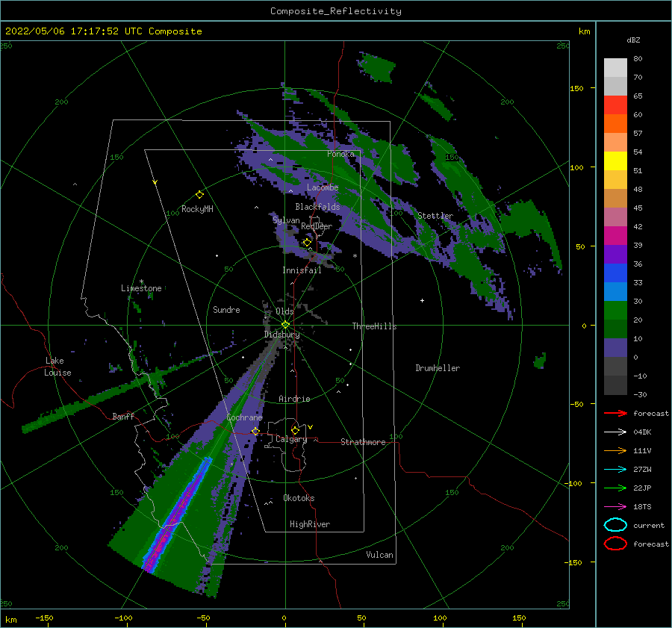Pick the bright green 20–30 dBZ swatch
This screenshot has height=628, width=672.
(x=615, y=310)
